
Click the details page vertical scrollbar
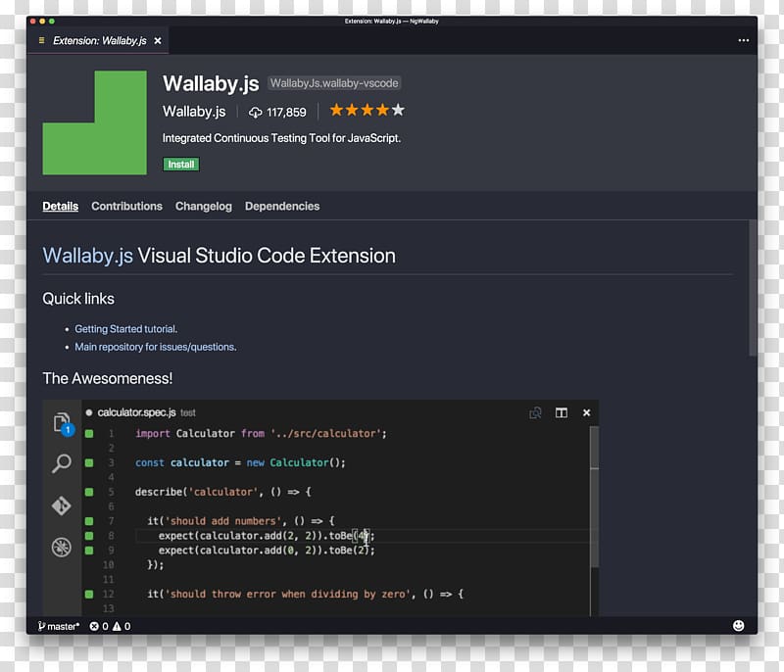tap(753, 288)
